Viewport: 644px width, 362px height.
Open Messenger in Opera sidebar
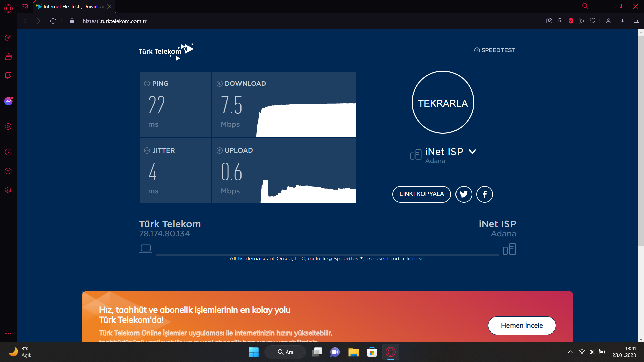point(8,101)
